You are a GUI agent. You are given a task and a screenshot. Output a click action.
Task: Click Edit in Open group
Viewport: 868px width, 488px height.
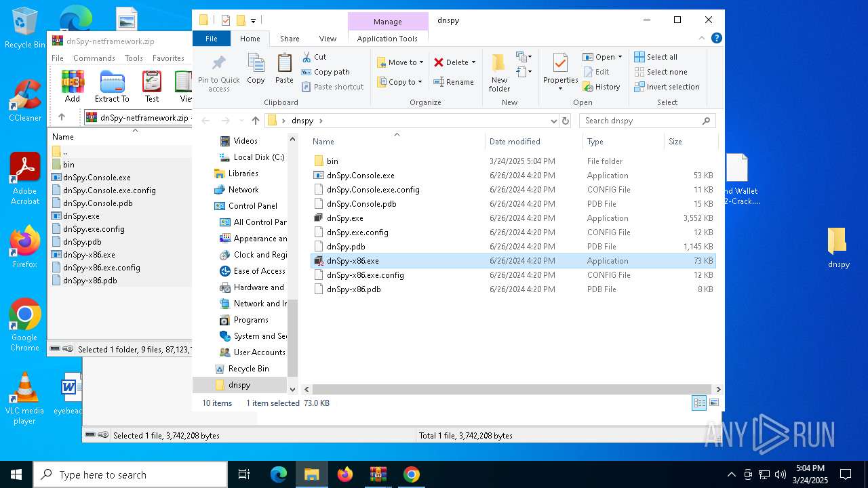596,72
